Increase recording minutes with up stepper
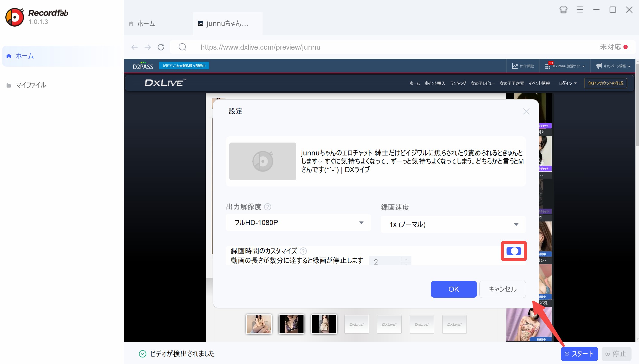The width and height of the screenshot is (639, 364). click(406, 259)
